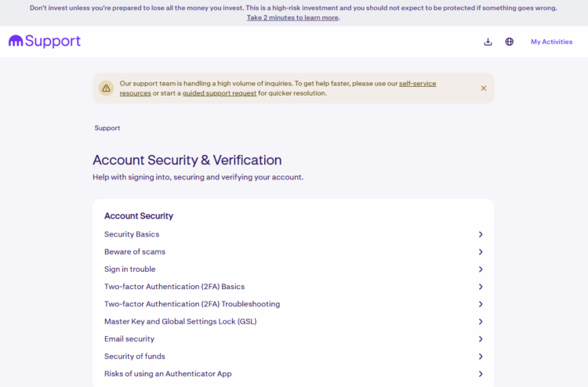Open My Activities
The width and height of the screenshot is (588, 387).
click(x=551, y=42)
